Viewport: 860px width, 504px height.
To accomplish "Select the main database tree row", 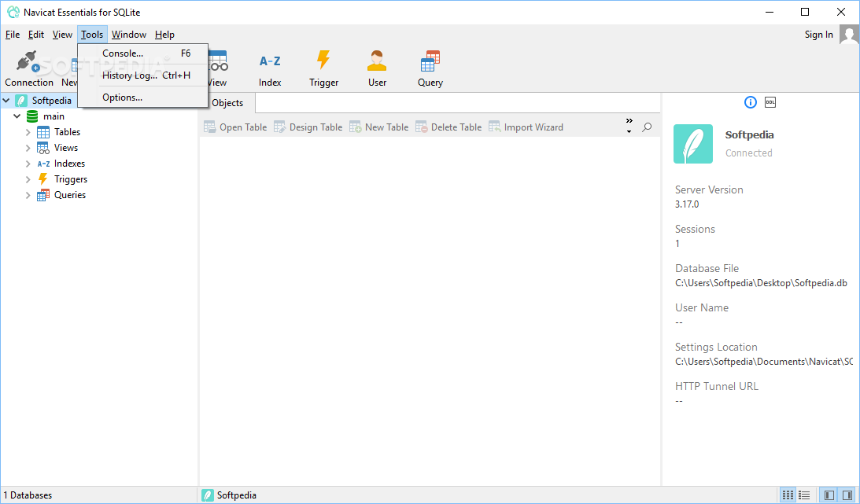I will click(x=98, y=116).
